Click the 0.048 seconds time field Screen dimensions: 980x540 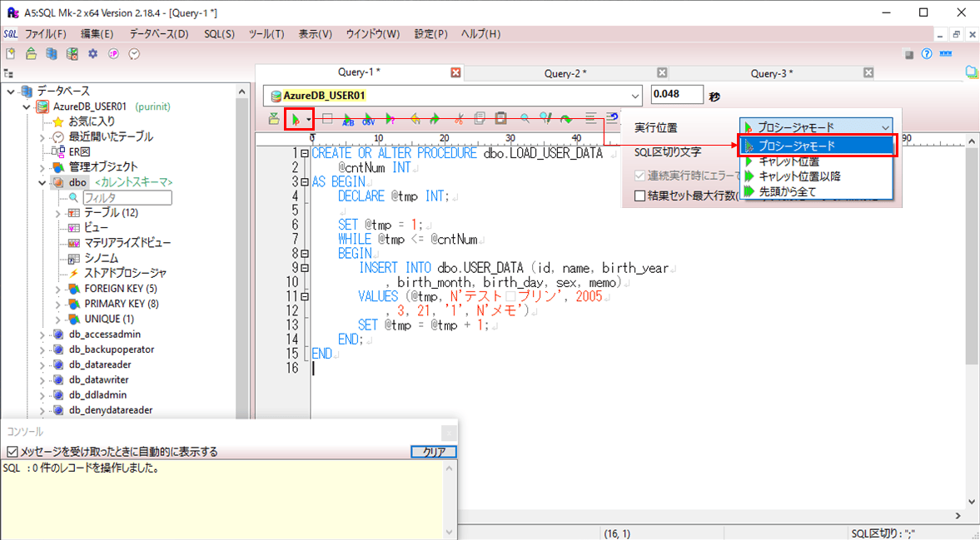tap(677, 95)
